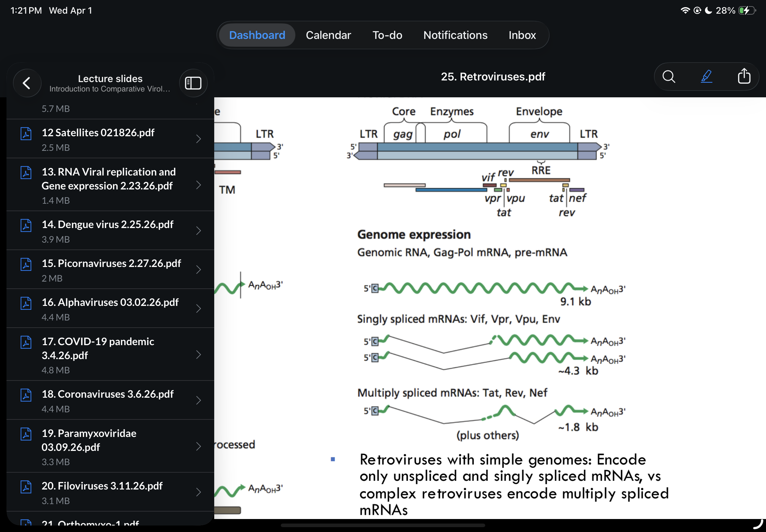Tap PDF icon for 20. Filoviruses

click(x=26, y=487)
